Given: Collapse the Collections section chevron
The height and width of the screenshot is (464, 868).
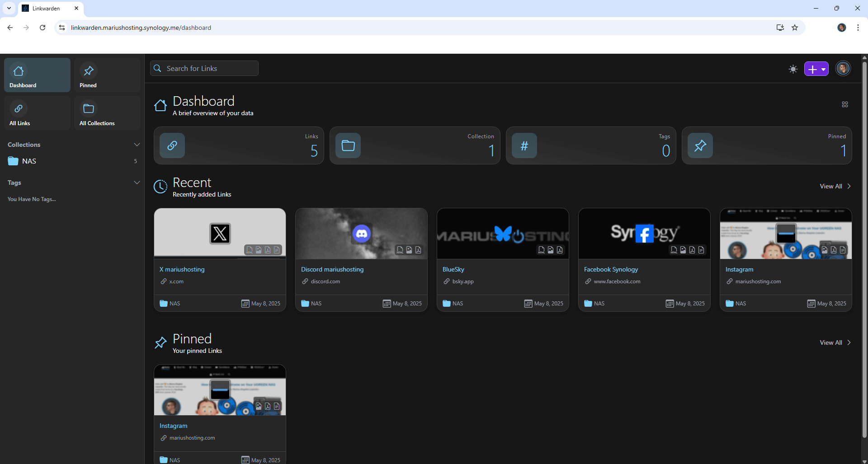Looking at the screenshot, I should pyautogui.click(x=137, y=145).
